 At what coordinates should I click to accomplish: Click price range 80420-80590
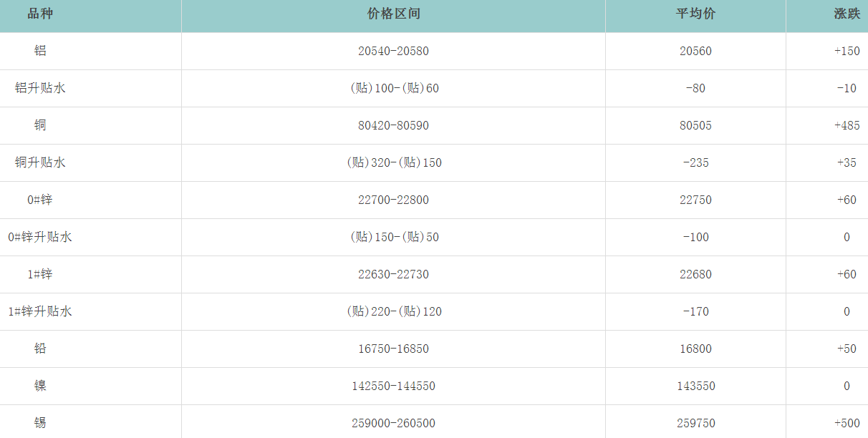pos(393,125)
